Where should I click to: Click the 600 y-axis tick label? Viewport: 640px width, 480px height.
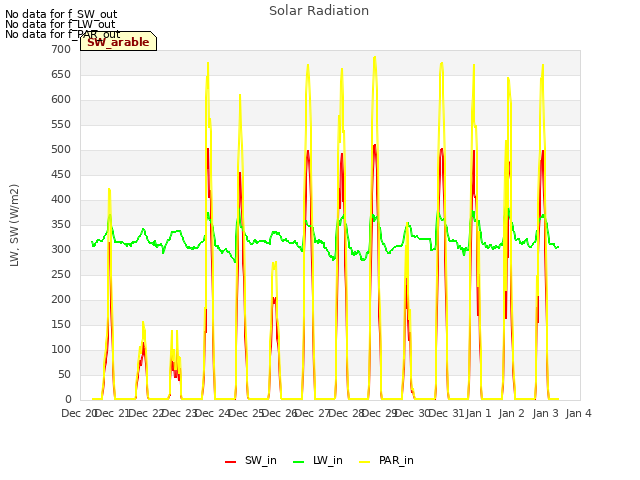(x=61, y=100)
